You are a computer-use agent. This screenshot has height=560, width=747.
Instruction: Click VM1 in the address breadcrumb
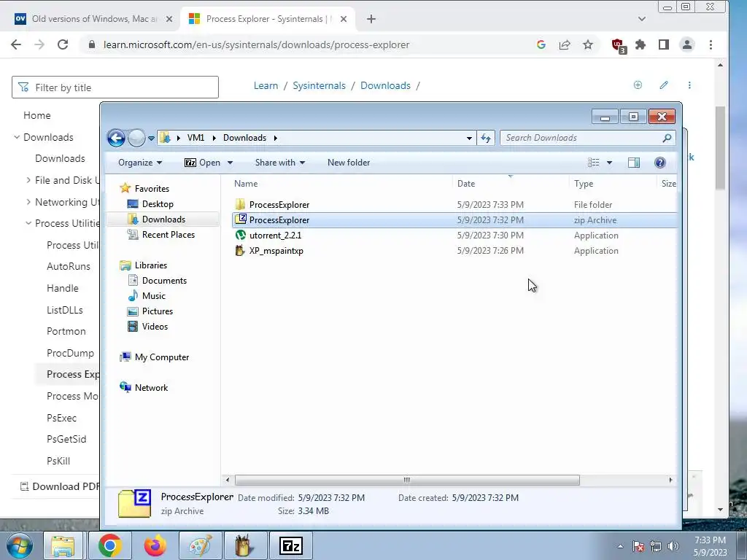196,138
